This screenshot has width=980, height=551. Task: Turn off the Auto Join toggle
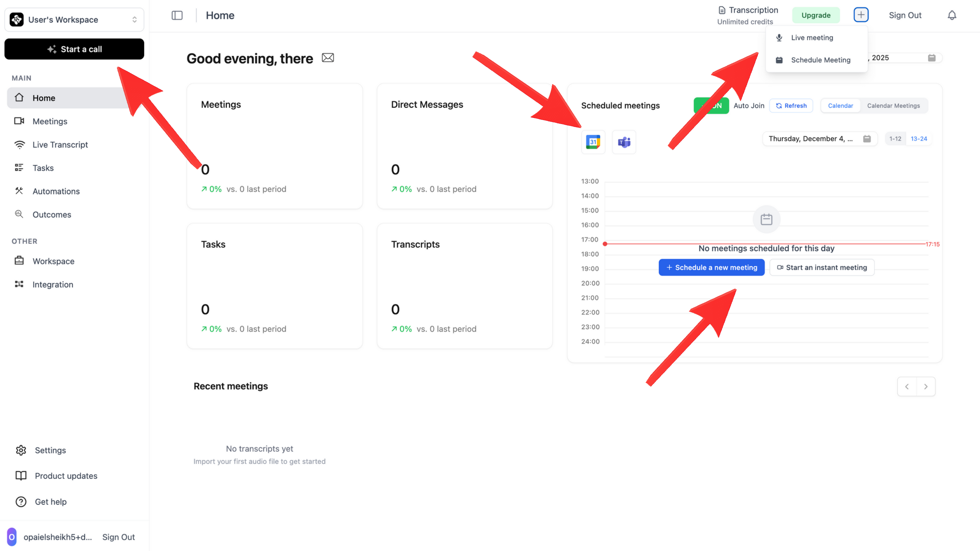point(711,105)
